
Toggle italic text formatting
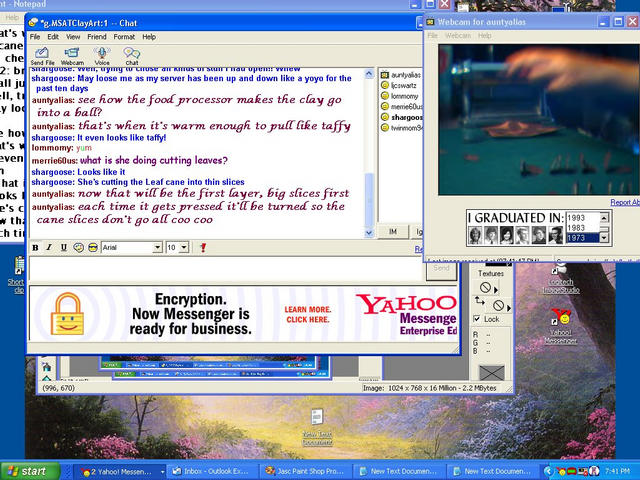pyautogui.click(x=49, y=247)
